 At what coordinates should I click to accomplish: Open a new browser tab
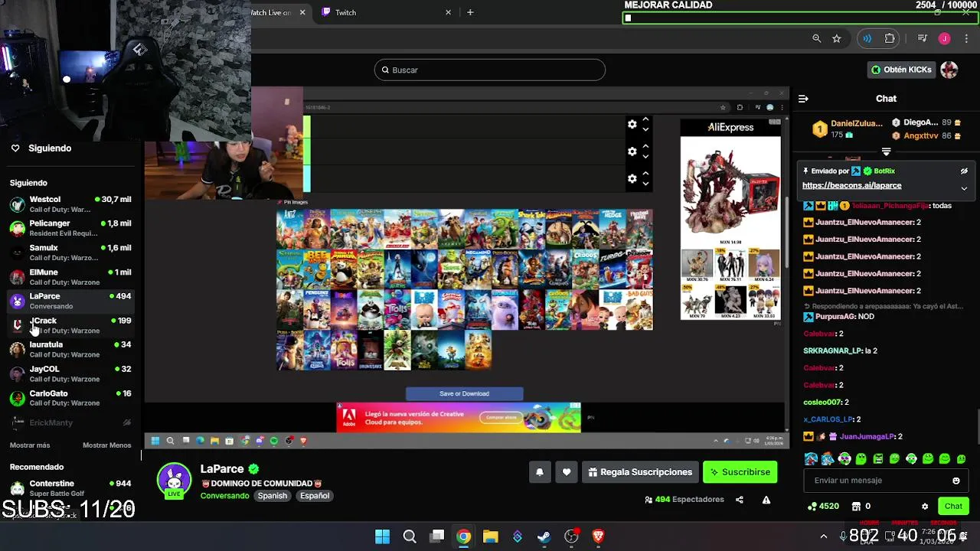tap(470, 12)
